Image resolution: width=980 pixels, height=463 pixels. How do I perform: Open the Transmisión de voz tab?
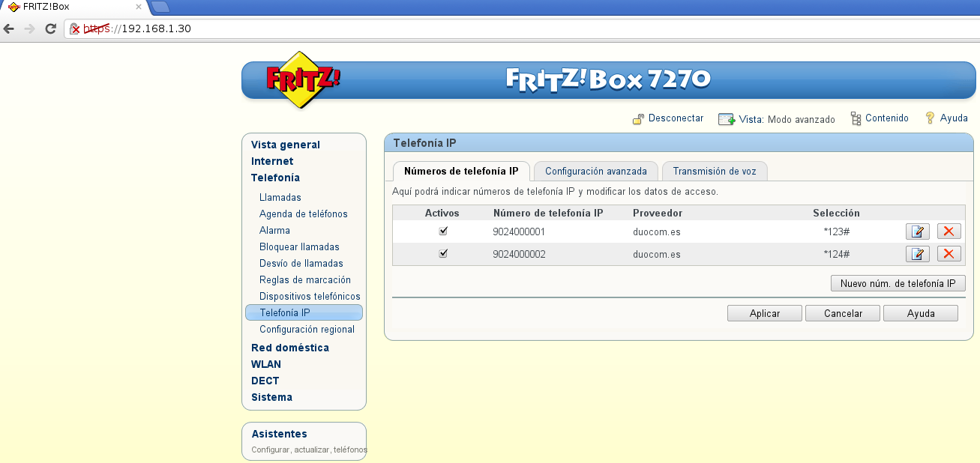(x=714, y=171)
